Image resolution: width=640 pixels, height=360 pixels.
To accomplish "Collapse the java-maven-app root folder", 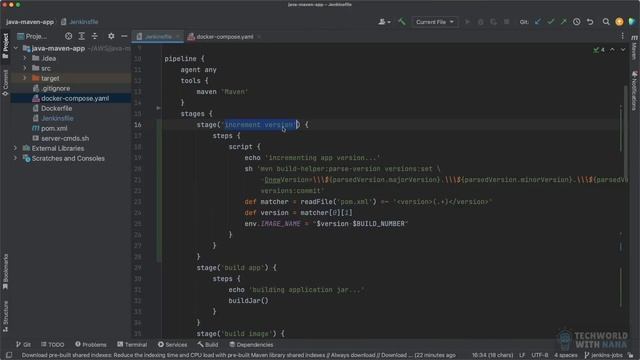I will [x=16, y=48].
